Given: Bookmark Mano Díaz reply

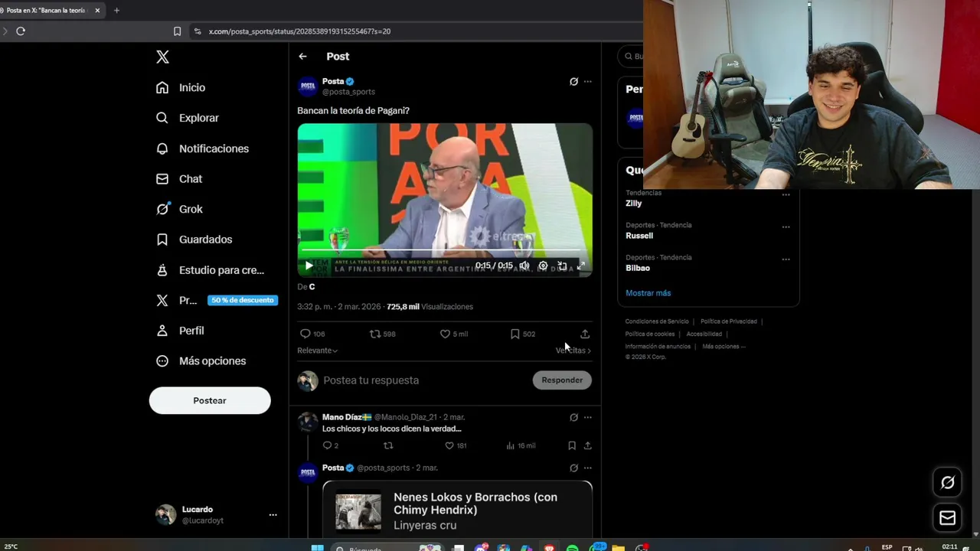Looking at the screenshot, I should 572,445.
